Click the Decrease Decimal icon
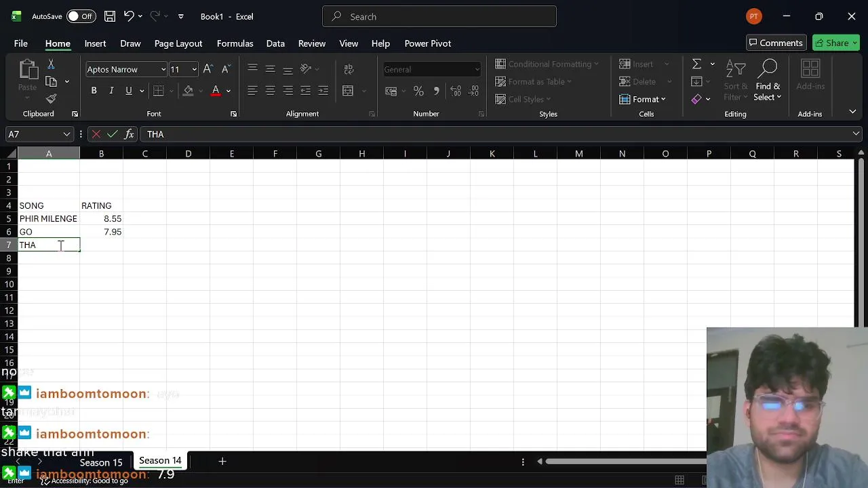Screen dimensions: 868x488 click(473, 91)
